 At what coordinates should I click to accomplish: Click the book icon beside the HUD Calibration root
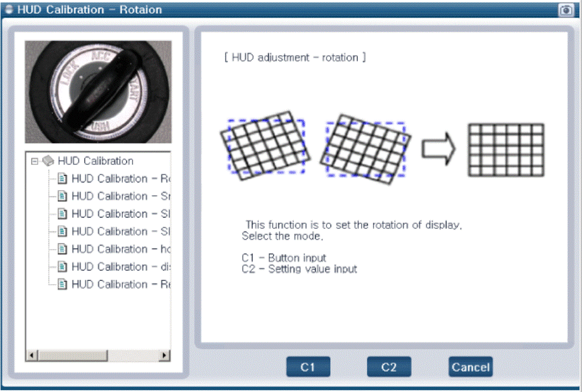(48, 161)
